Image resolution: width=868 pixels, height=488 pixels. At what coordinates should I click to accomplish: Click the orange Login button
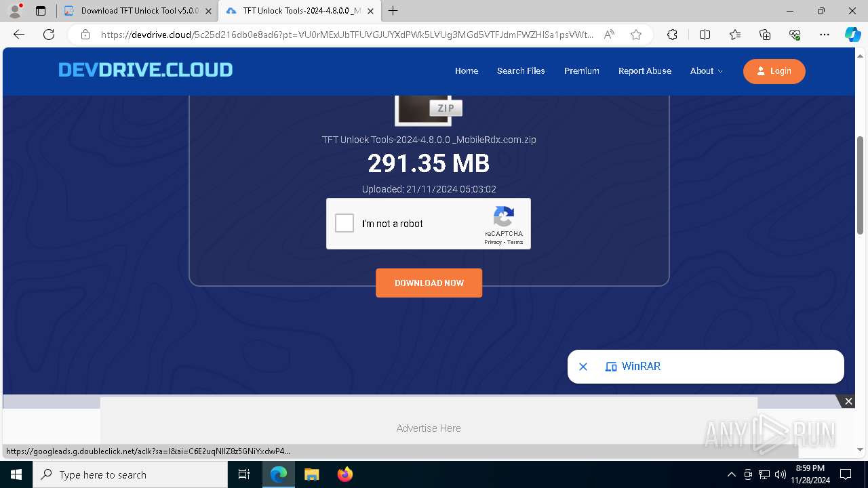click(x=774, y=71)
